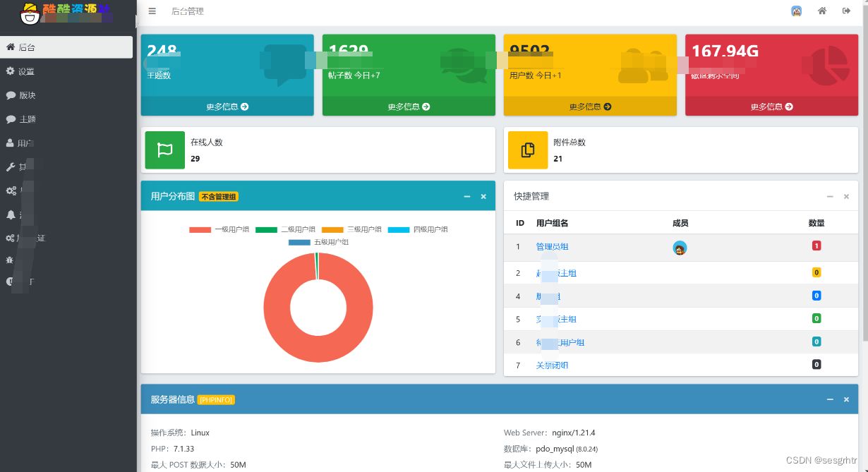Toggle the 一级用户组 legend entry
868x472 pixels.
pos(219,229)
